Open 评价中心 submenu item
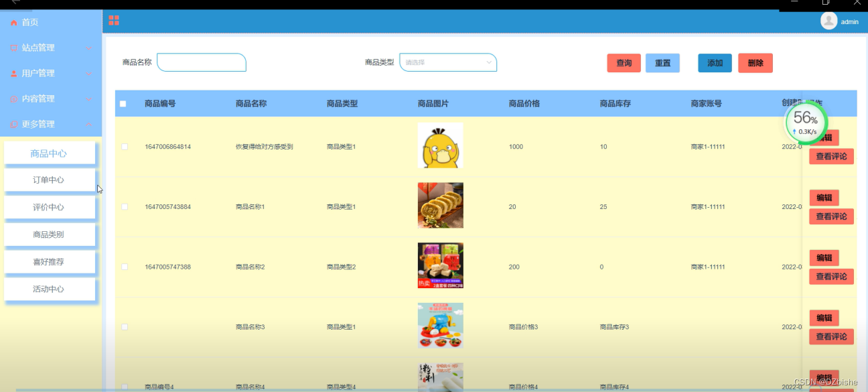 pyautogui.click(x=49, y=208)
